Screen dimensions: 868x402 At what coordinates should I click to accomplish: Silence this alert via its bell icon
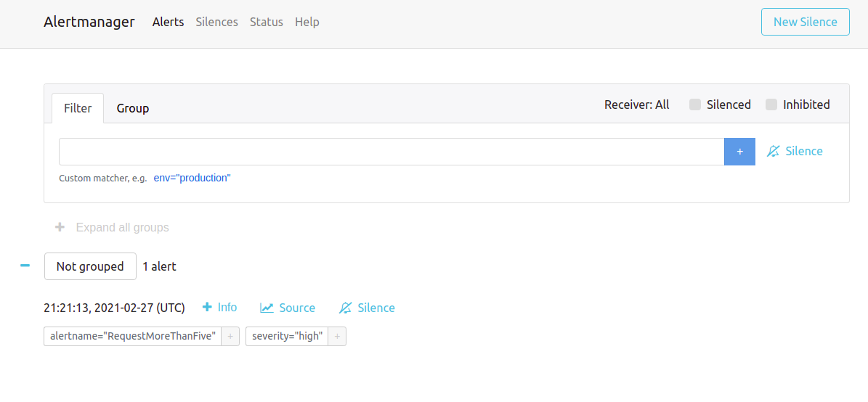click(x=346, y=308)
